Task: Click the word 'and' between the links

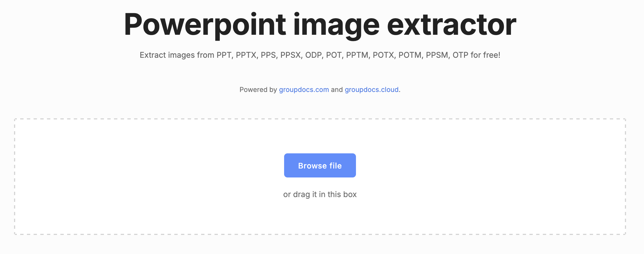Action: [x=337, y=90]
